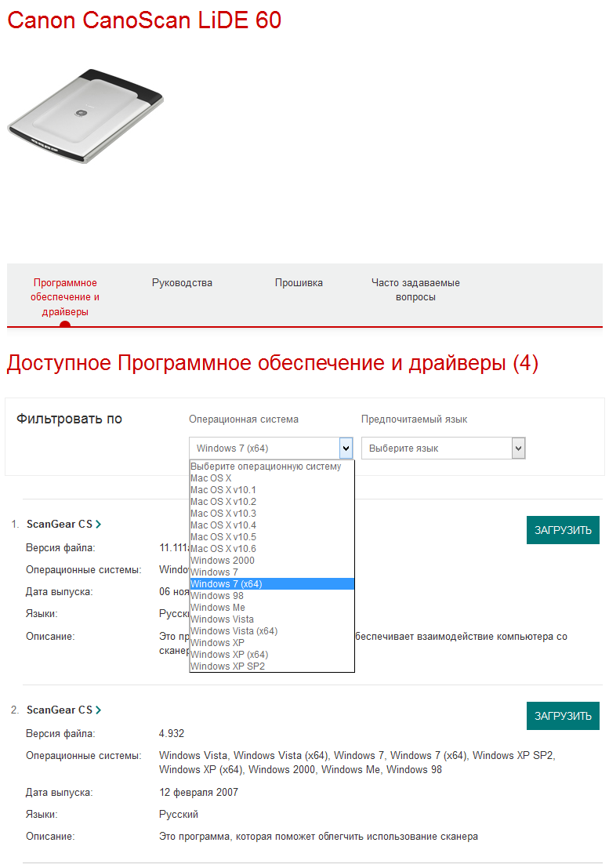Pick 'Windows XP (x64)' option

click(272, 654)
